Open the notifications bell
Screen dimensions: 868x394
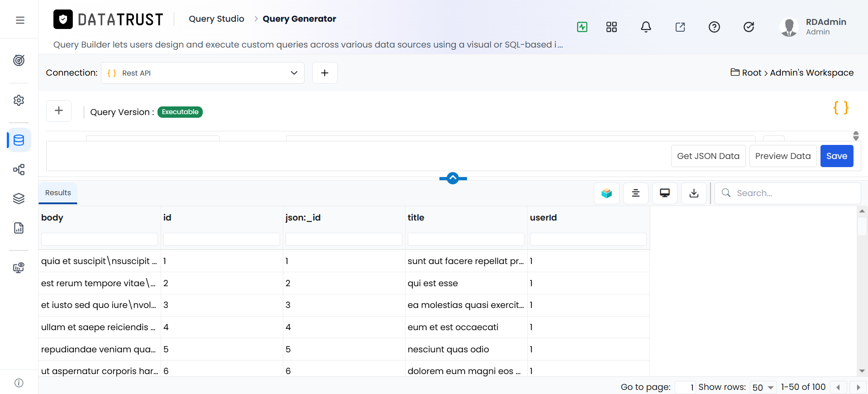pos(646,27)
